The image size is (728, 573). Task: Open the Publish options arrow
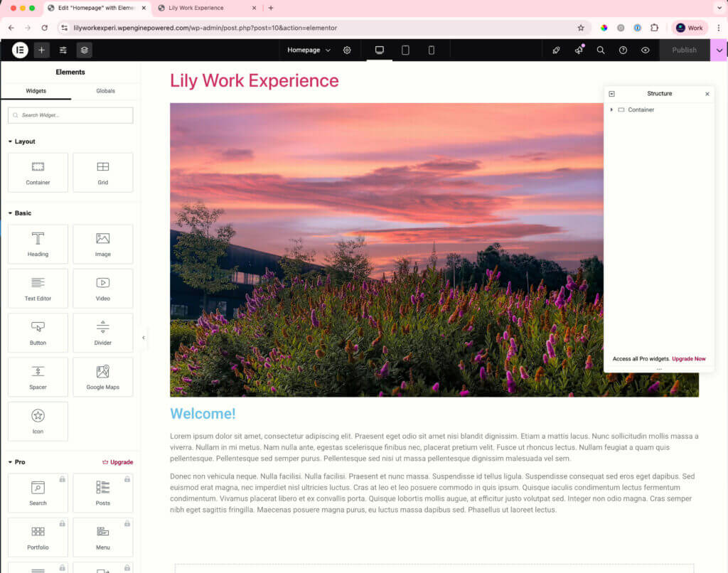[719, 50]
